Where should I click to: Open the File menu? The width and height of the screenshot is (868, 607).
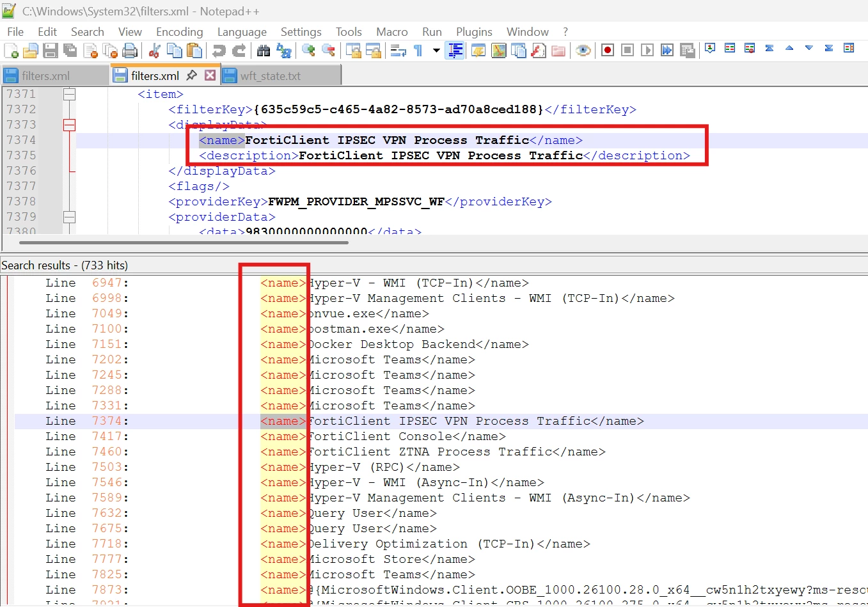[x=15, y=32]
